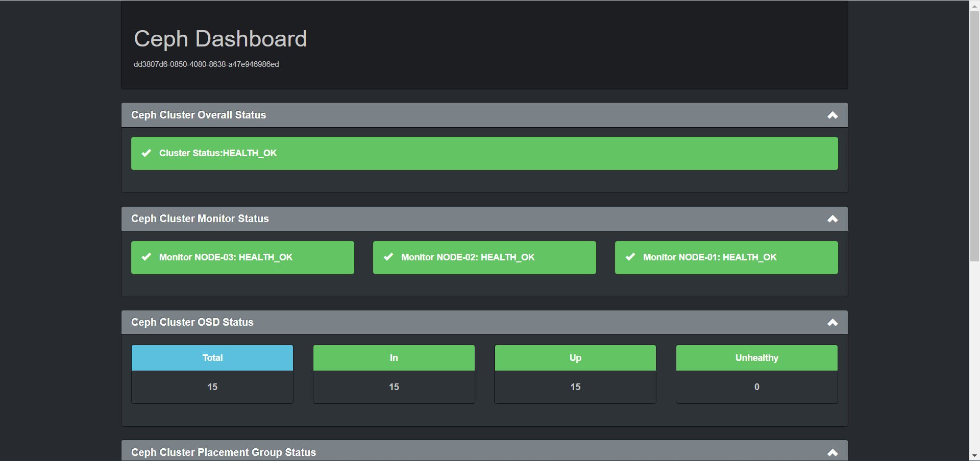Click the checkmark icon for Monitor NODE-01
This screenshot has height=461, width=980.
630,257
